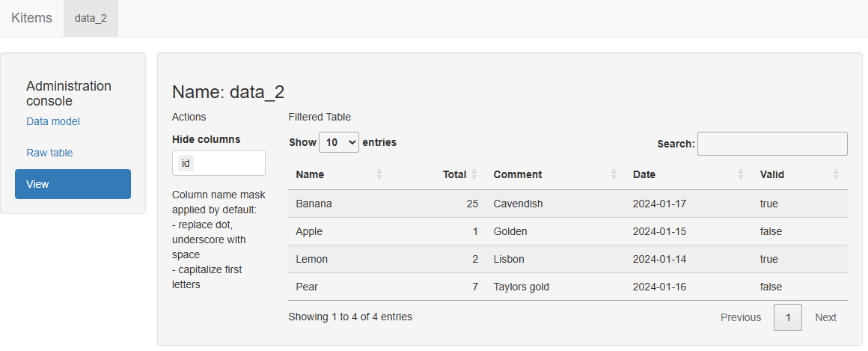Open the Raw table link
The width and height of the screenshot is (868, 351).
(x=49, y=153)
